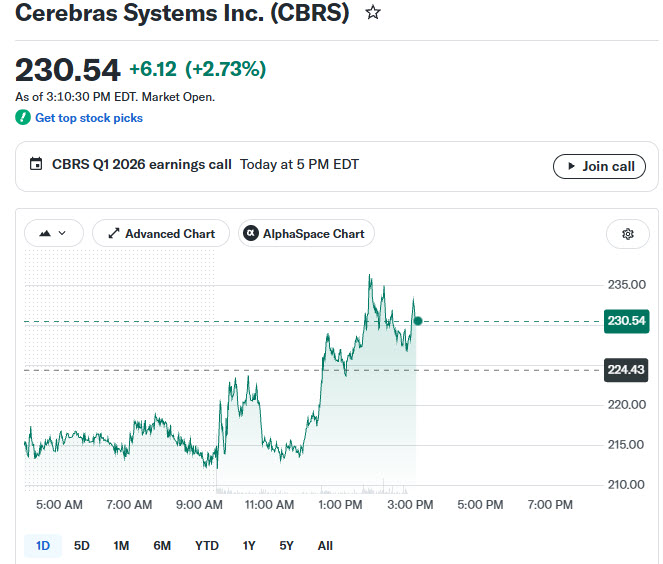Click the 5:00 AM x-axis label
Viewport: 663px width, 564px height.
(x=59, y=504)
